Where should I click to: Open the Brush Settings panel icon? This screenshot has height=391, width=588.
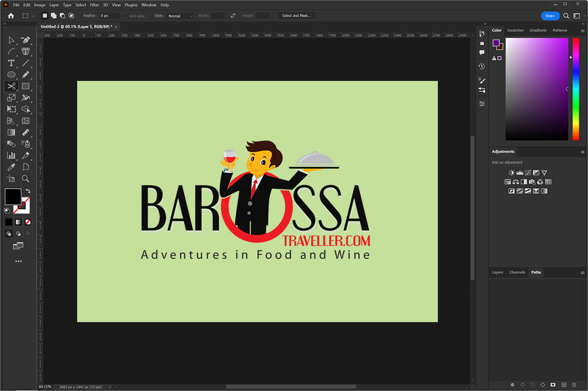click(x=482, y=80)
